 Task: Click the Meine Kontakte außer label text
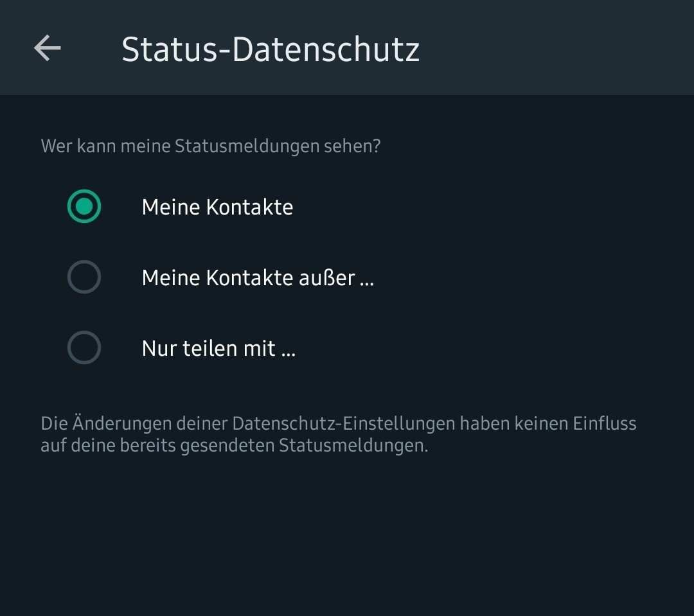(x=257, y=278)
